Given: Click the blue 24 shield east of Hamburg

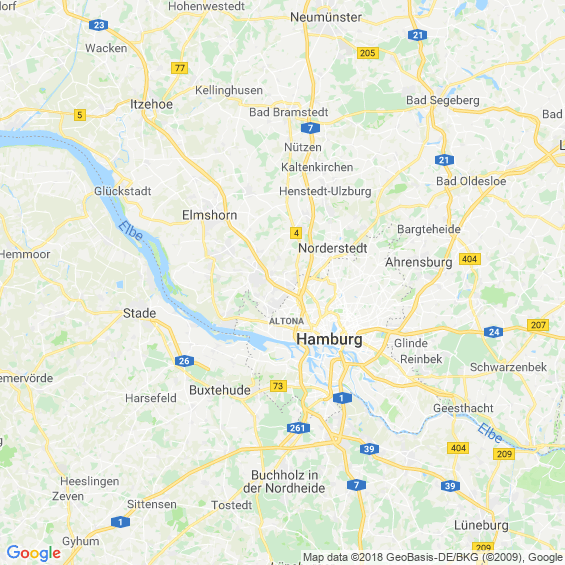Looking at the screenshot, I should (x=493, y=332).
